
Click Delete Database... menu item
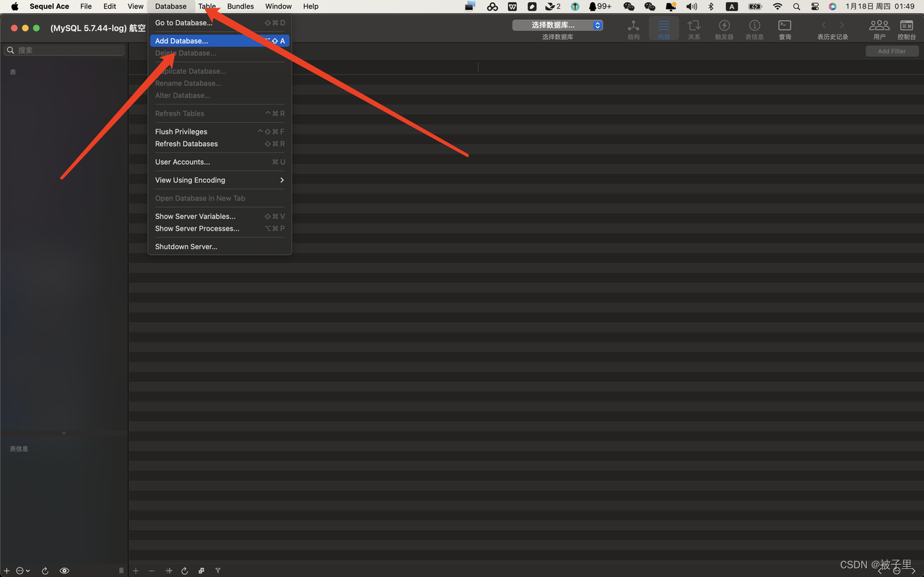point(219,53)
